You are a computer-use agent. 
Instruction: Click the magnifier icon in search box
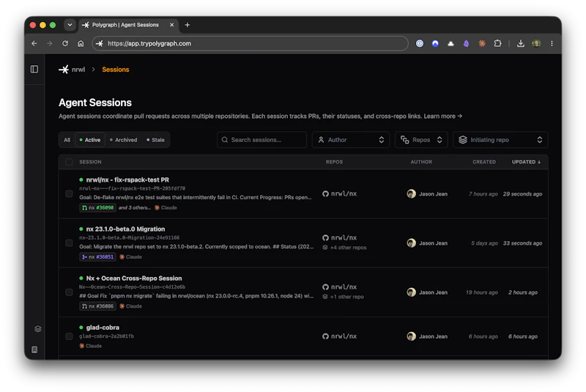[x=225, y=140]
